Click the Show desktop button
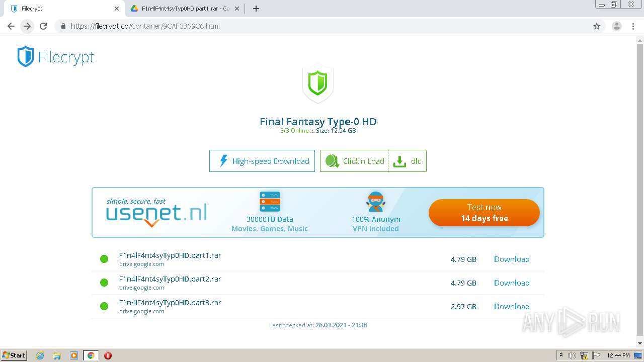 point(638,355)
